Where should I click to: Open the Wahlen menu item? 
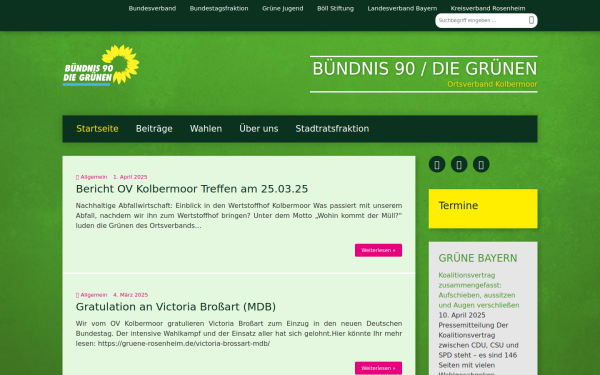pos(206,129)
